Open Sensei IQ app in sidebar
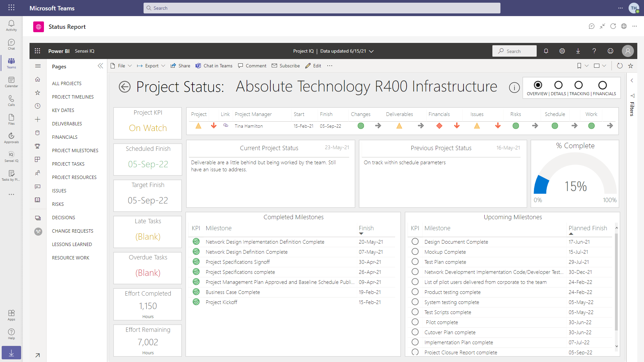 point(11,157)
